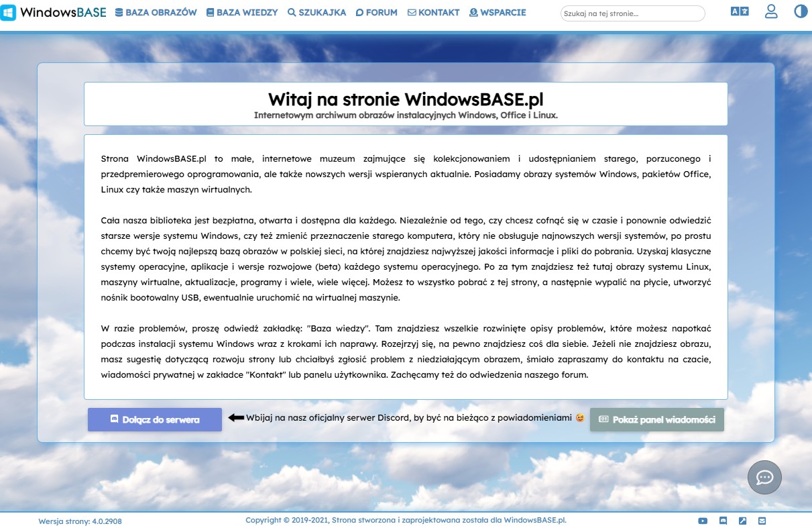Viewport: 812px width, 528px height.
Task: Click the 'Witaj na stronie WindowsBASE.pl' heading
Action: (x=406, y=99)
